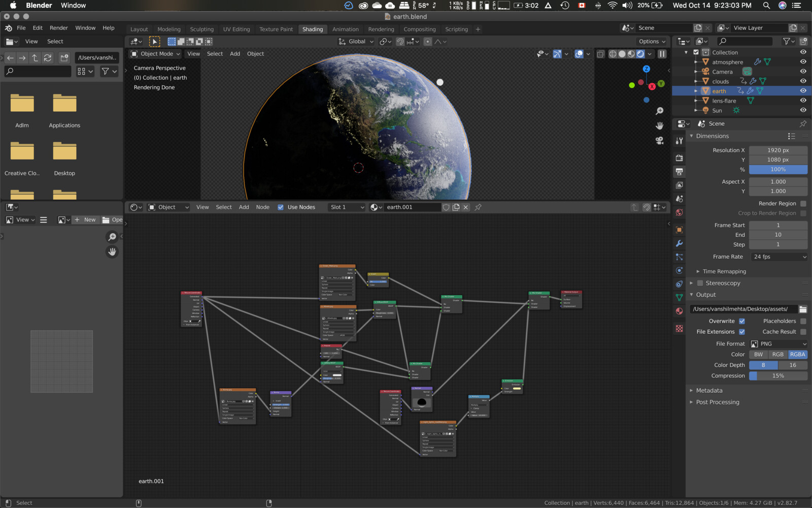The height and width of the screenshot is (508, 812).
Task: Open the Scene properties tab
Action: [679, 199]
